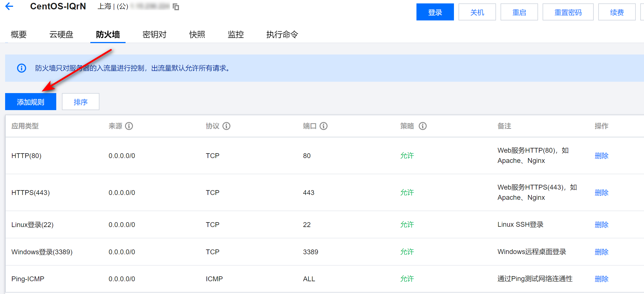This screenshot has height=294, width=644.
Task: Switch to the 快照 tab
Action: point(197,35)
